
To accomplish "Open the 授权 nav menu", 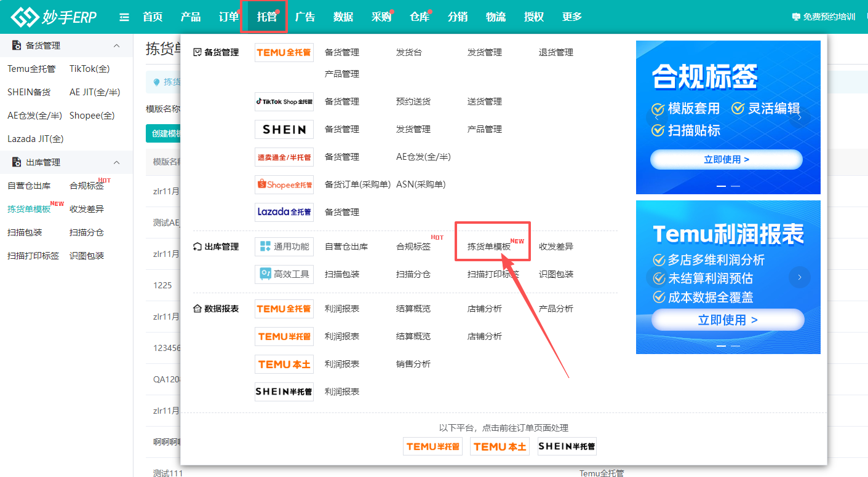I will [x=534, y=17].
